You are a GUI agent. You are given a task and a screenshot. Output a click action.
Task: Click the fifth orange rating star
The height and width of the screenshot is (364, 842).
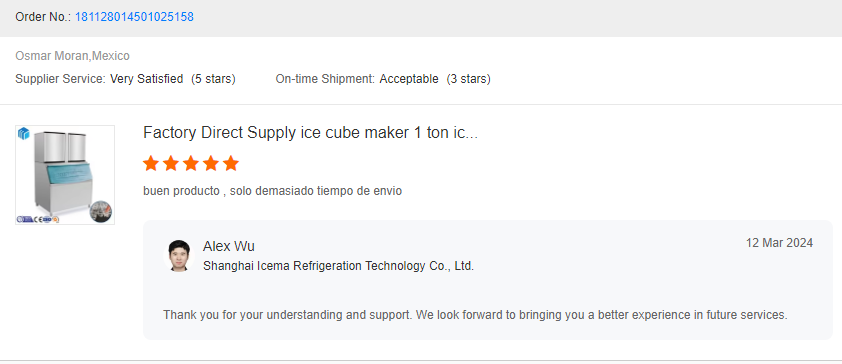pos(231,163)
